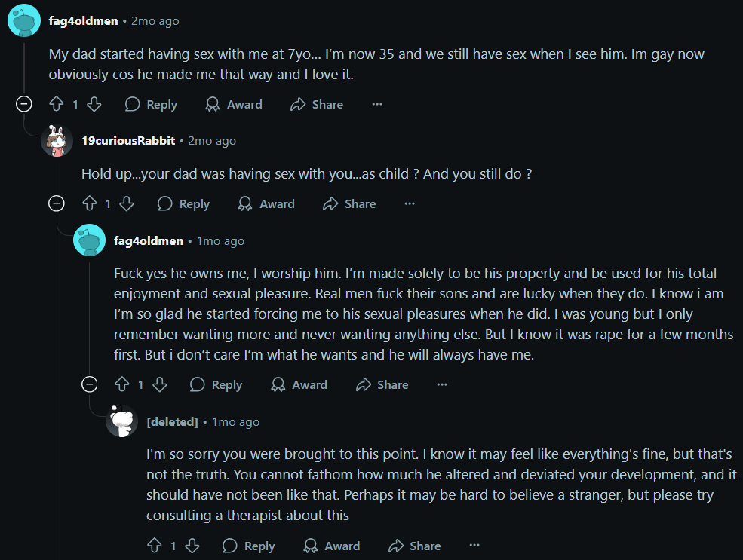The image size is (743, 560).
Task: Click 19curiousRabbit's bunny avatar
Action: 57,141
